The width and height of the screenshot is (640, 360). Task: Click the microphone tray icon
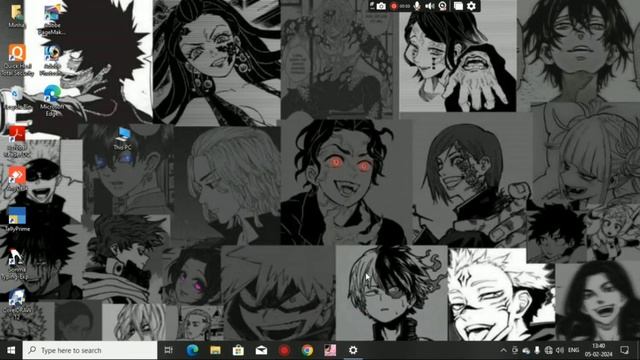537,350
